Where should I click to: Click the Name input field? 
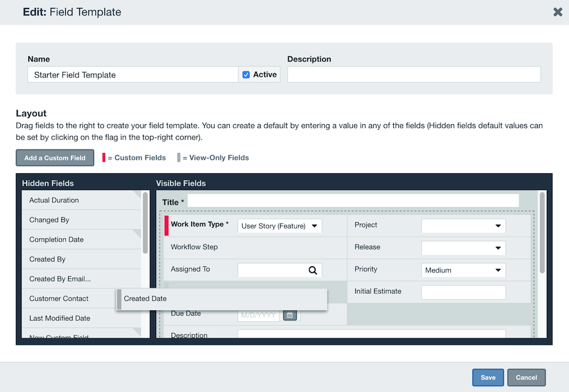[133, 75]
